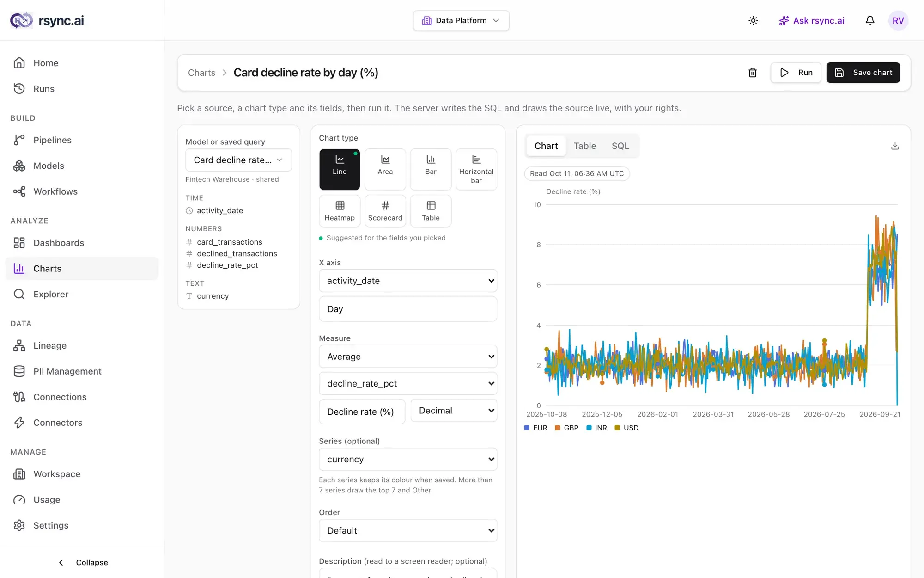Open Workflows section
This screenshot has width=924, height=578.
point(82,191)
